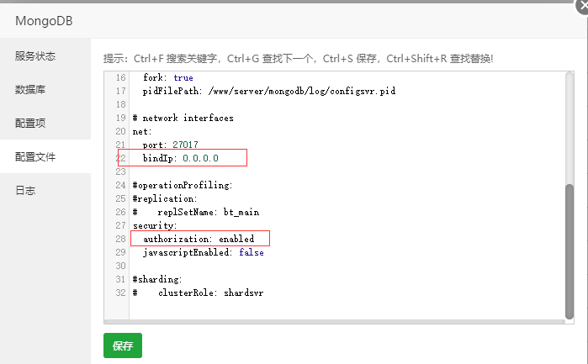Click the green 保存 button
Screen dimensions: 588x364
(123, 346)
